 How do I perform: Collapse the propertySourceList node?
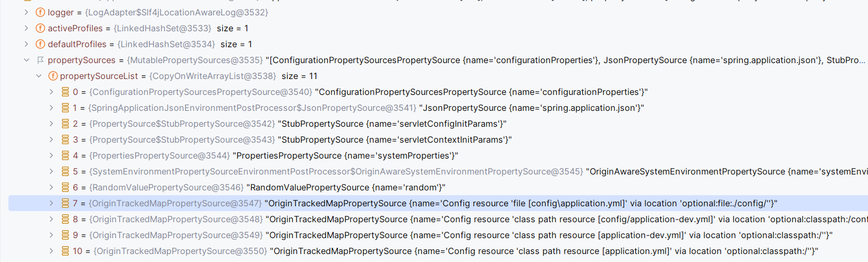(x=39, y=76)
